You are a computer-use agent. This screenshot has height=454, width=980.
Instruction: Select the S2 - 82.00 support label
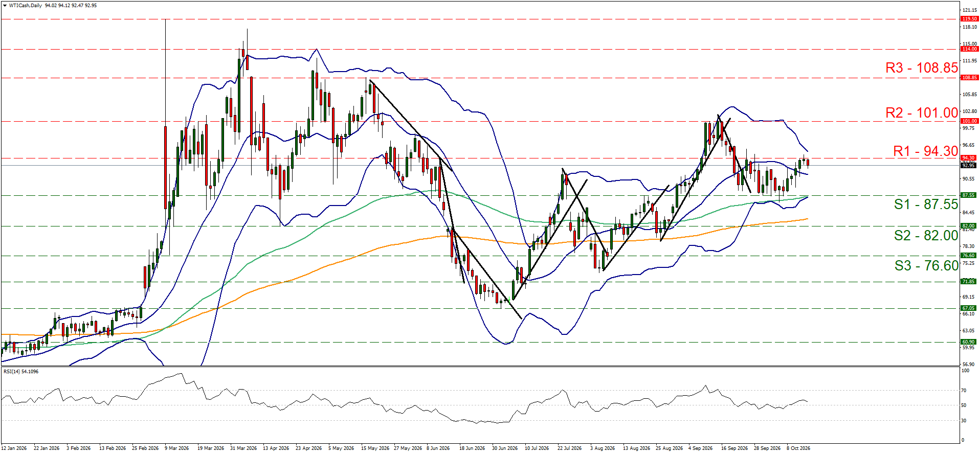tap(926, 236)
